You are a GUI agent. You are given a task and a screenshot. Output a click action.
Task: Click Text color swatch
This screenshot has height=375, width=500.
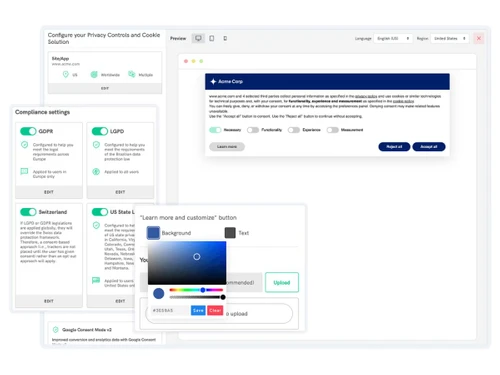[230, 233]
